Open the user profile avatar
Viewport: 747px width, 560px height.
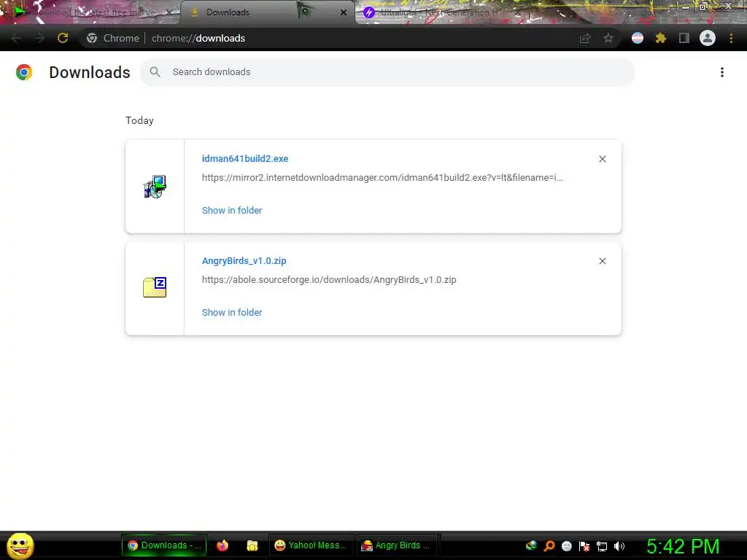point(708,38)
